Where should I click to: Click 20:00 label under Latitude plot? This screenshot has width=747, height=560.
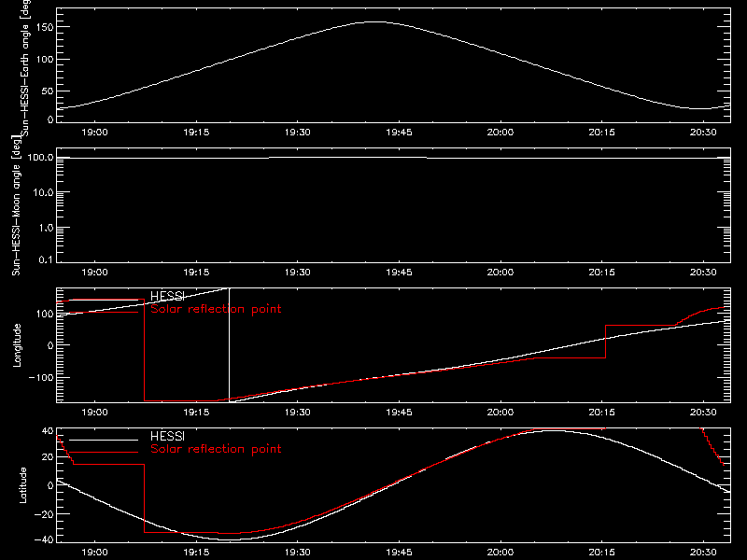[x=500, y=553]
